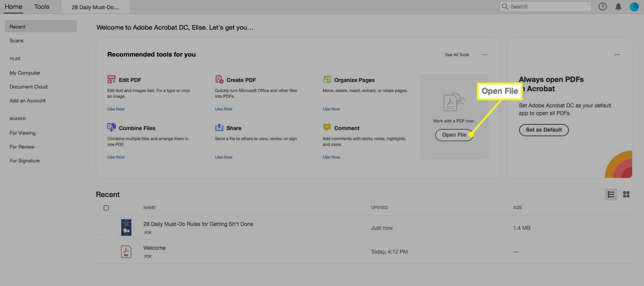This screenshot has height=286, width=644.
Task: Open Document Cloud files
Action: (x=28, y=87)
